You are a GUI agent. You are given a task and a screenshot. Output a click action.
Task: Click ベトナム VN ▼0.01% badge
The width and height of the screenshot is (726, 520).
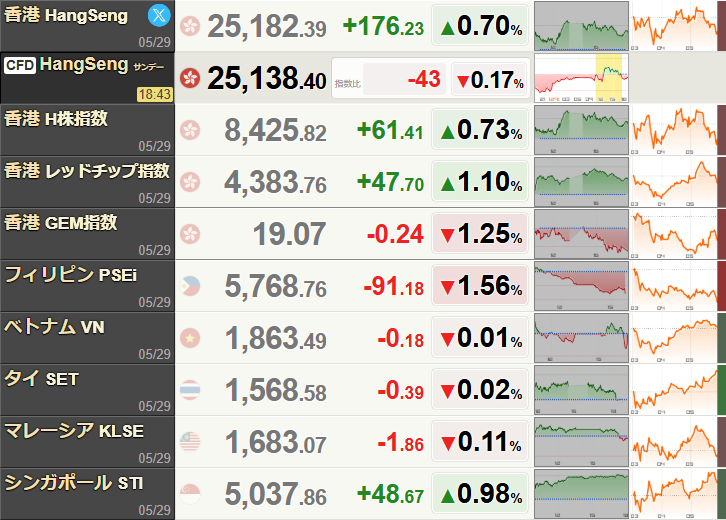pyautogui.click(x=480, y=337)
